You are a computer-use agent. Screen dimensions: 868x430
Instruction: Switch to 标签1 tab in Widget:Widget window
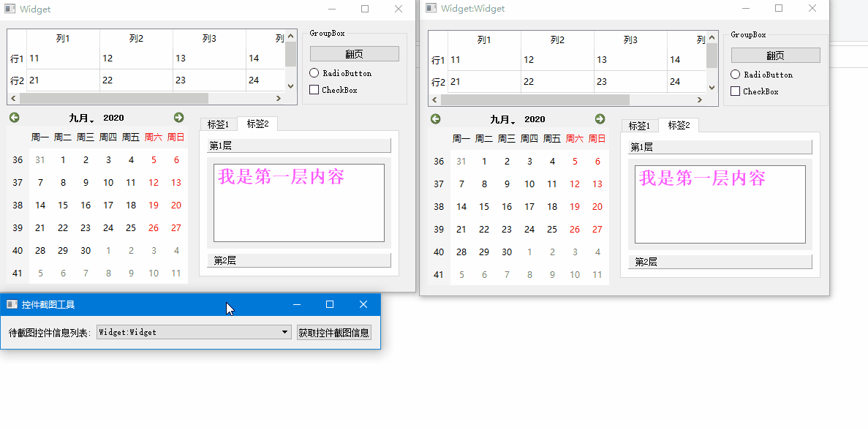(640, 127)
